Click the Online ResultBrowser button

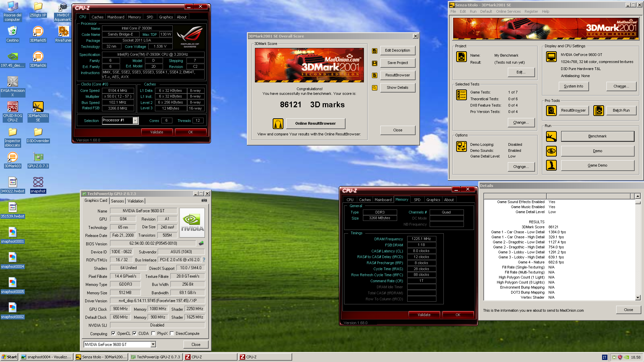point(315,124)
